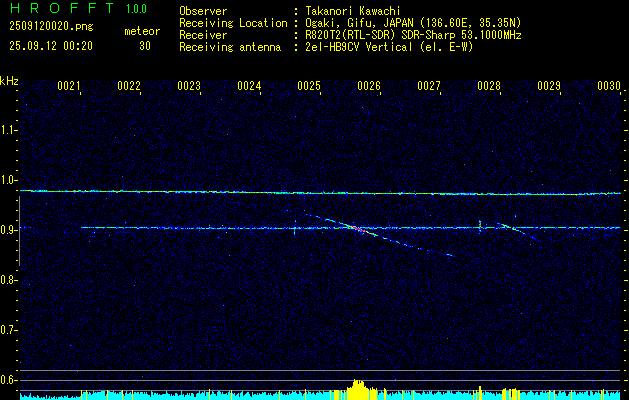This screenshot has width=629, height=400.
Task: Click the 0025 time marker
Action: click(309, 86)
